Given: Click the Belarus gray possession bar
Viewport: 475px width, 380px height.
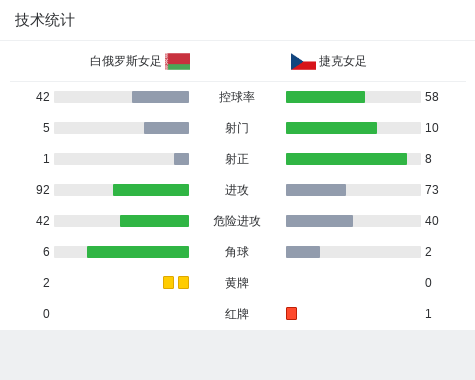Looking at the screenshot, I should pos(160,97).
